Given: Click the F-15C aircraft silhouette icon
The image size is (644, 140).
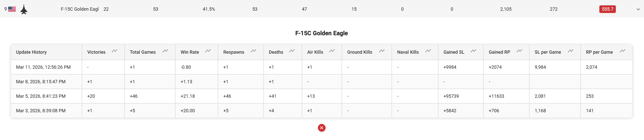Looking at the screenshot, I should [x=24, y=9].
